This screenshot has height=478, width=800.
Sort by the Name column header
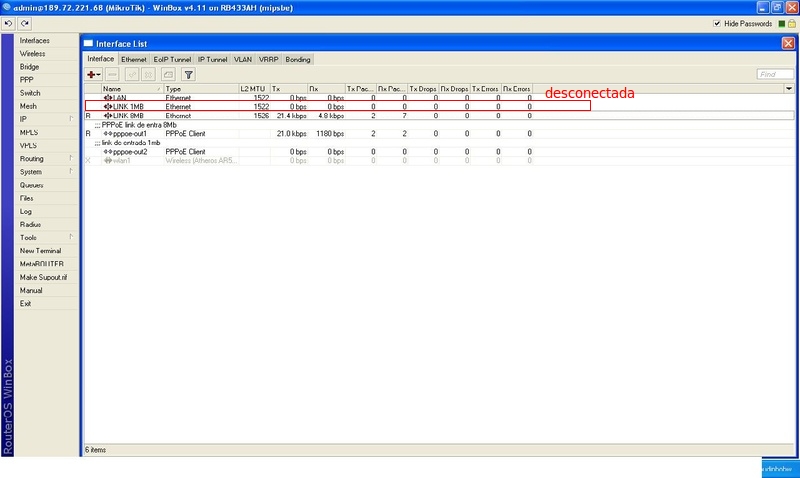click(x=132, y=89)
